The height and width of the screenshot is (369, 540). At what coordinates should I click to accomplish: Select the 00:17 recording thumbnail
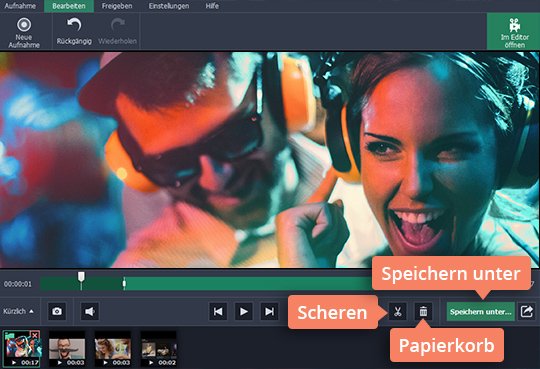21,348
